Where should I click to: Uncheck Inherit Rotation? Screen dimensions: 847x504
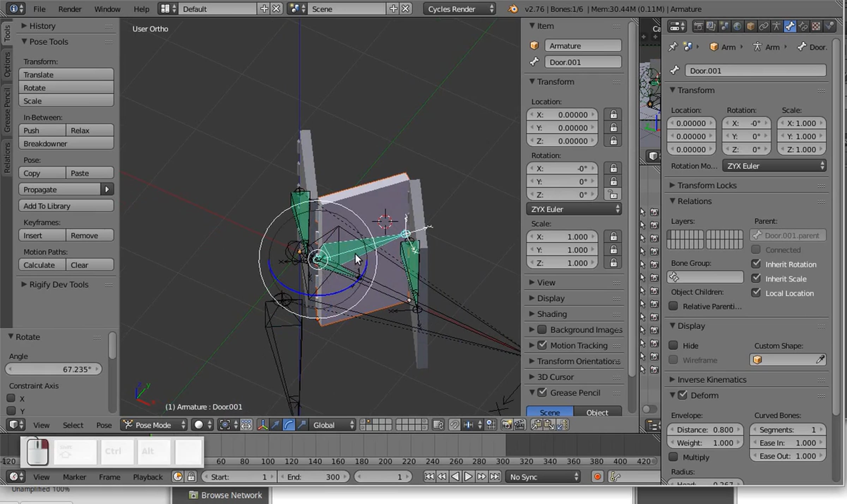[x=756, y=264]
